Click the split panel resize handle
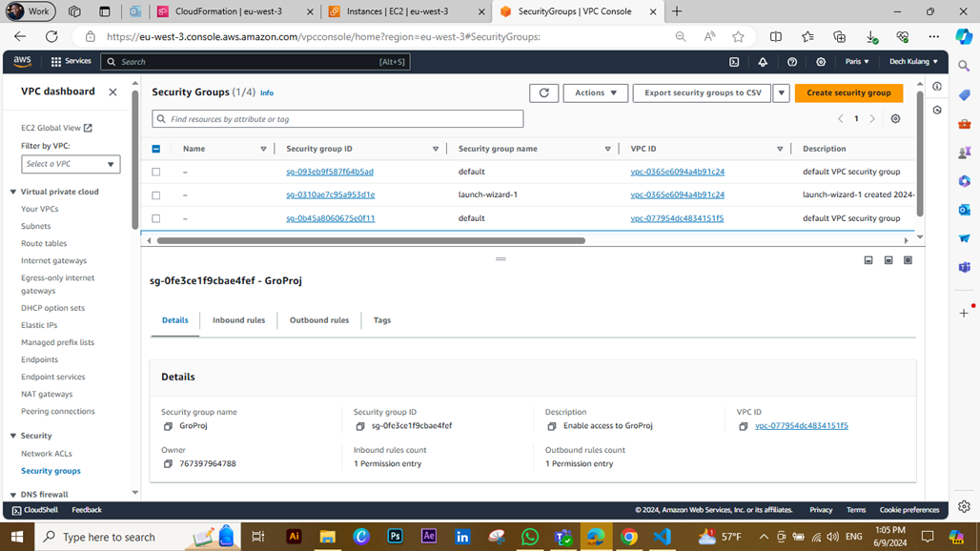Viewport: 980px width, 551px height. click(x=500, y=258)
